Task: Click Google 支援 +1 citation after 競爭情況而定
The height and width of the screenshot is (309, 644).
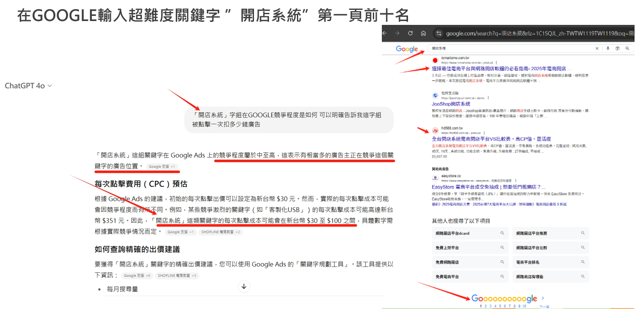Action: coord(180,232)
